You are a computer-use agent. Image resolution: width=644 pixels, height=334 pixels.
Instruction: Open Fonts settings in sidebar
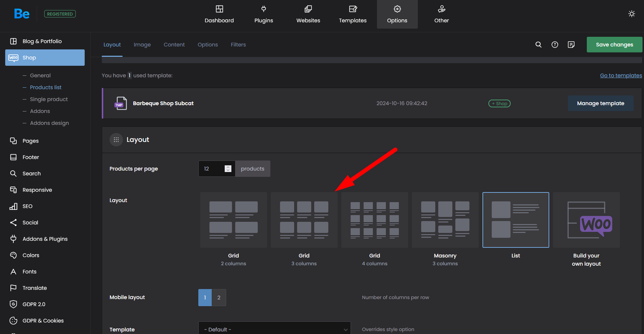coord(45,272)
